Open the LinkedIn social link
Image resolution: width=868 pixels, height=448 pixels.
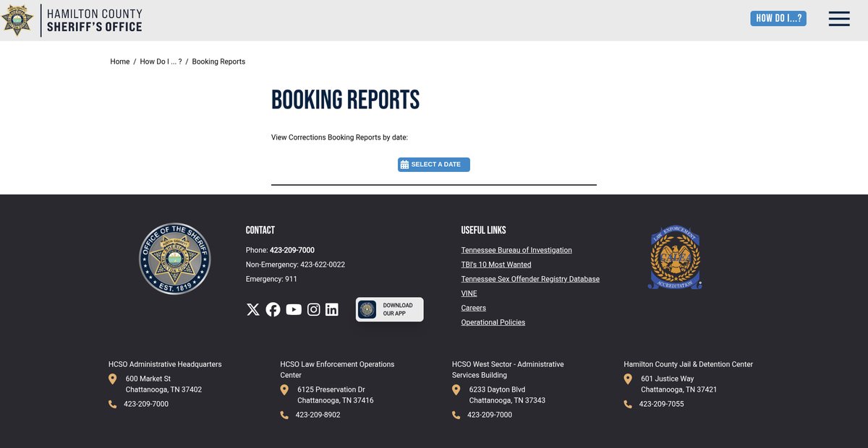click(332, 309)
